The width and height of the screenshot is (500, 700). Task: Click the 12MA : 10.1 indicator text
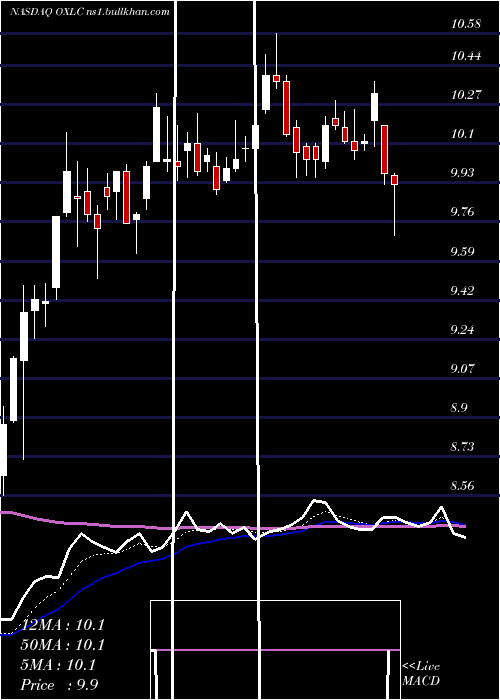62,625
